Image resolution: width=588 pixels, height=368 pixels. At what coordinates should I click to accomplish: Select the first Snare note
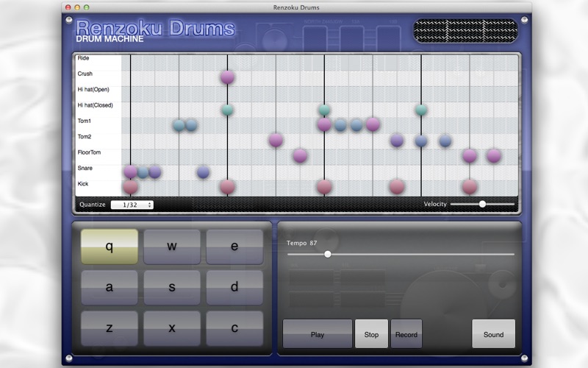(131, 171)
